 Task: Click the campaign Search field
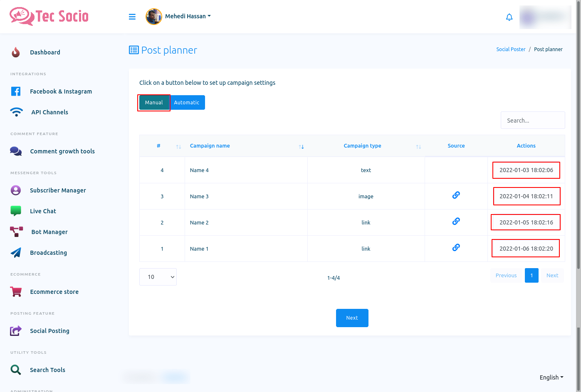tap(532, 121)
